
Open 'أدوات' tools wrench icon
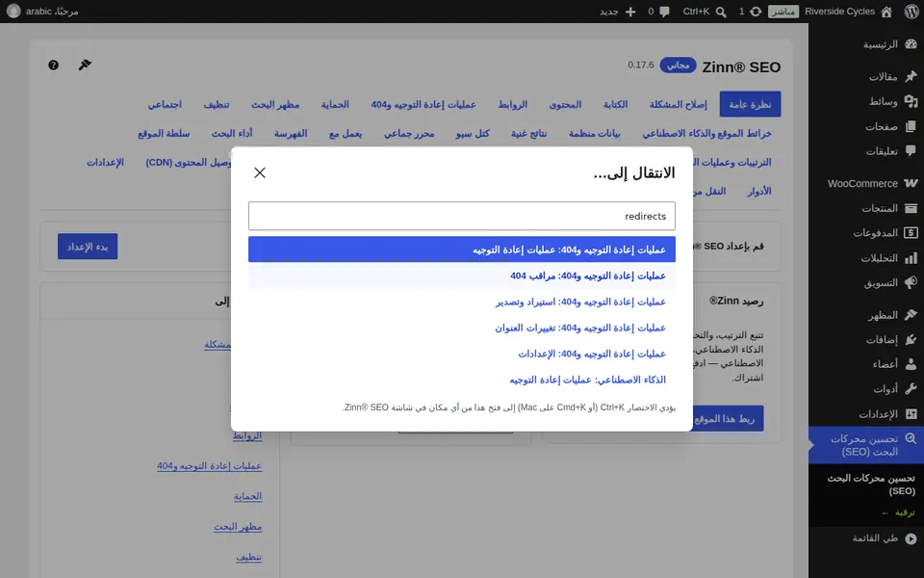(x=911, y=389)
